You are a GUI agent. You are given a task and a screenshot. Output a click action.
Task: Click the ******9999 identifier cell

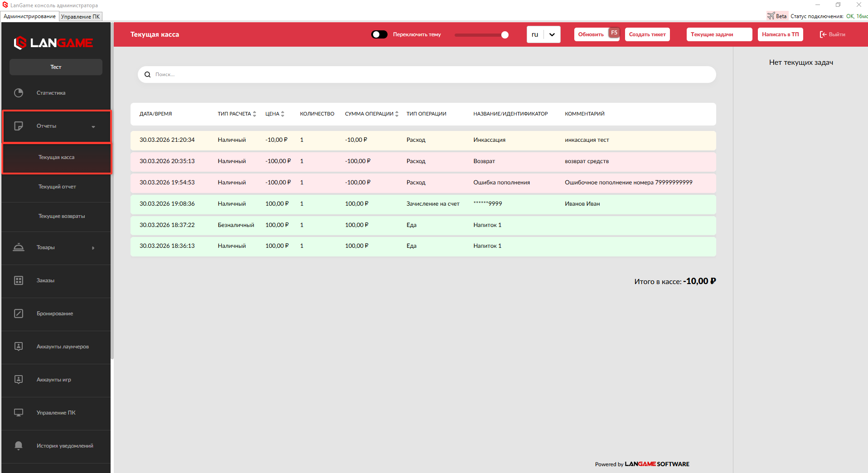pos(487,204)
